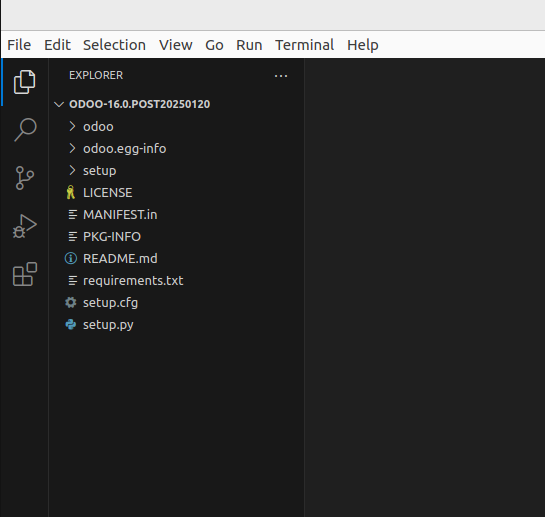This screenshot has height=517, width=545.
Task: Click the setup.py Python icon
Action: click(x=71, y=324)
